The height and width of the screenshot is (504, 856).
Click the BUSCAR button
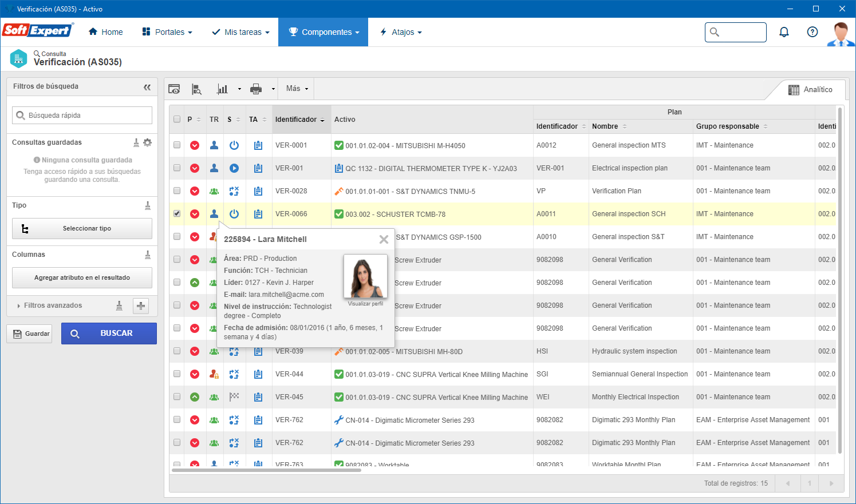(x=109, y=334)
